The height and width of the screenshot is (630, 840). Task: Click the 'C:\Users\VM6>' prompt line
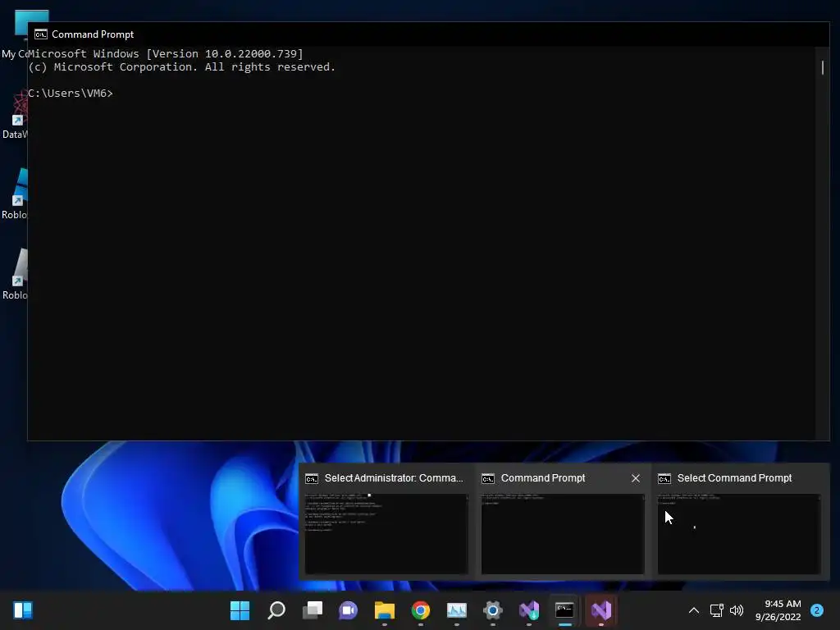pyautogui.click(x=71, y=94)
